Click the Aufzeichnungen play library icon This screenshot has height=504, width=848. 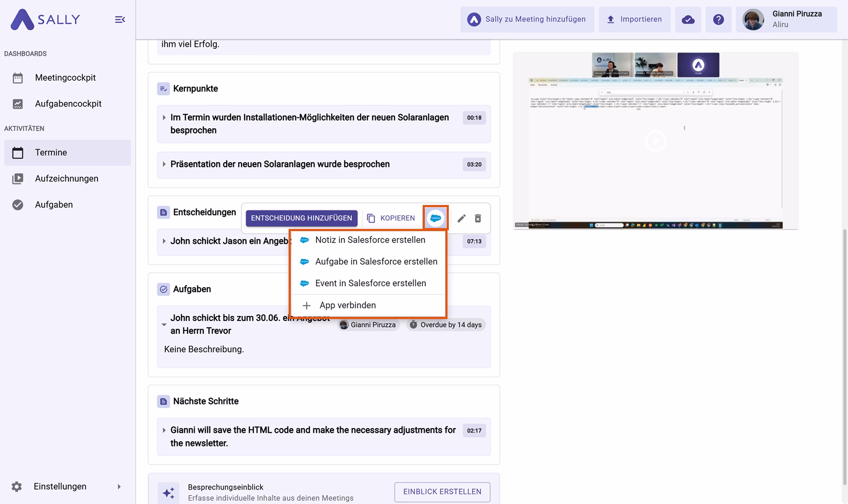pos(17,178)
